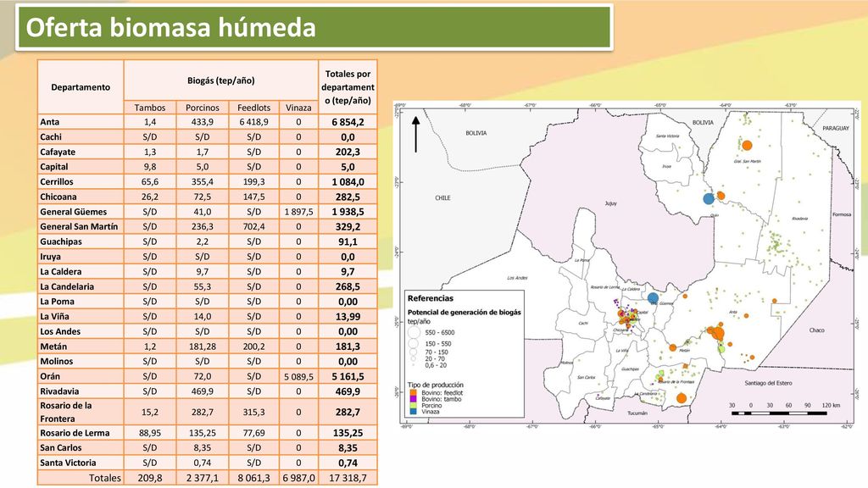The image size is (868, 488).
Task: Select the vinaza total '6 987,0'
Action: 298,478
